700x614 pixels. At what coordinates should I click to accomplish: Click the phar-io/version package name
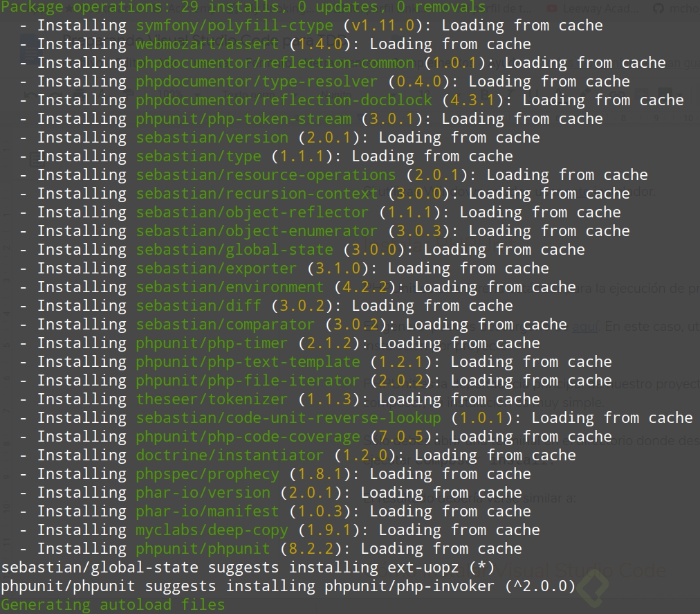203,493
